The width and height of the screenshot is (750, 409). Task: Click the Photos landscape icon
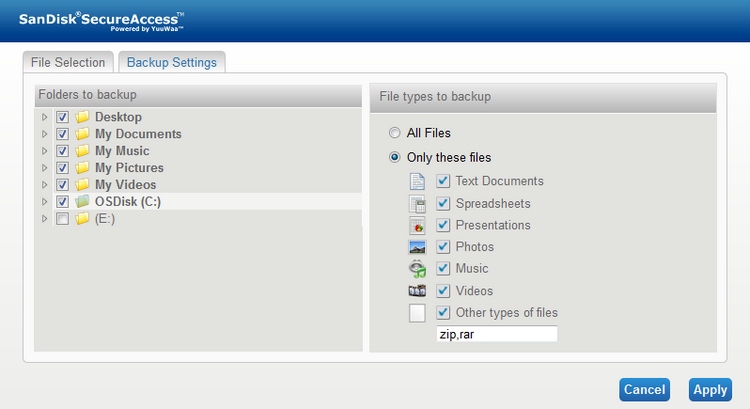point(417,247)
